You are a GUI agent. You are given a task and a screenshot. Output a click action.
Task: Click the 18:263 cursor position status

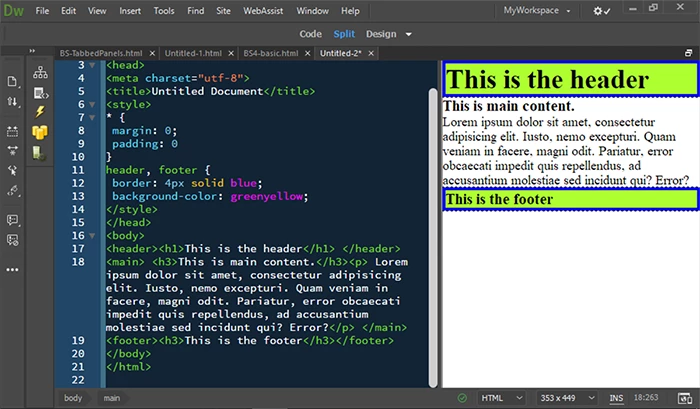click(646, 397)
